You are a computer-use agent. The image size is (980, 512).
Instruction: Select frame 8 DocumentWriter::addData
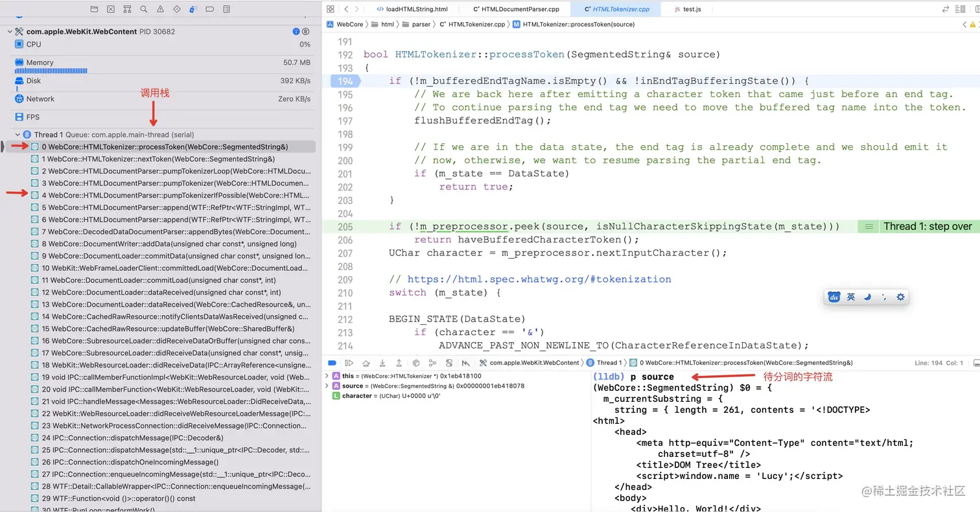pyautogui.click(x=172, y=244)
